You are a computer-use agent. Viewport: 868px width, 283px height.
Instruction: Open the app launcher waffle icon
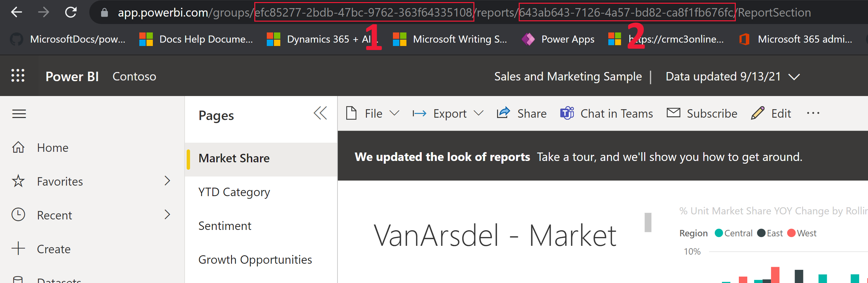coord(18,76)
